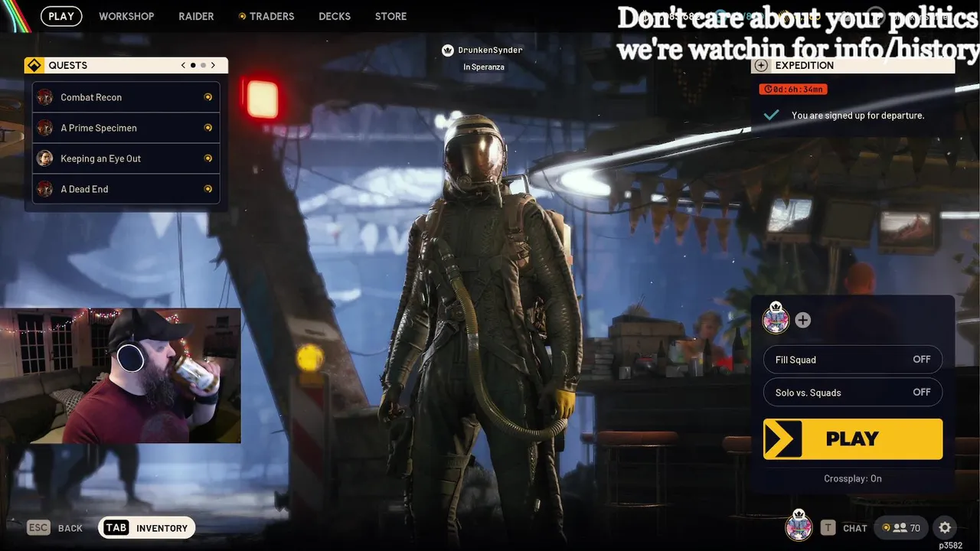Open the bottom-right profile avatar

click(799, 525)
